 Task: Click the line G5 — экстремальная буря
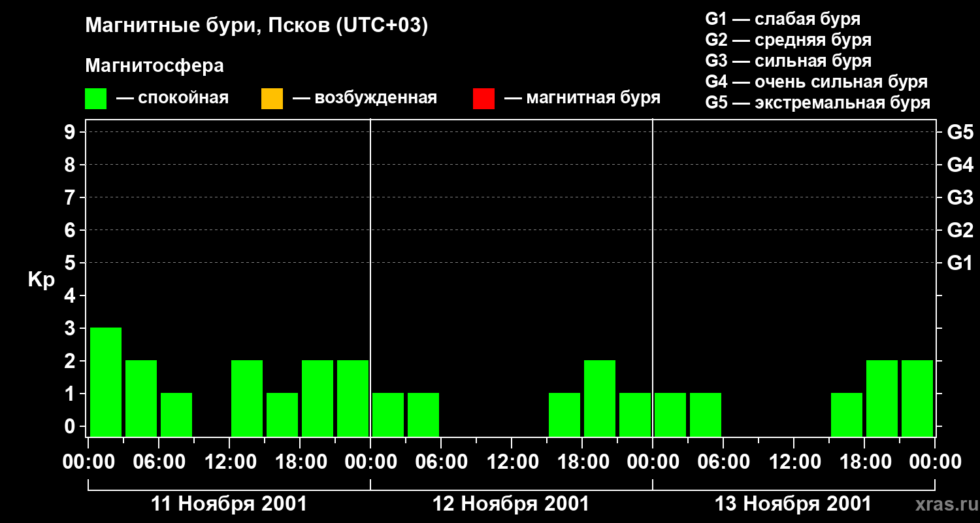818,103
